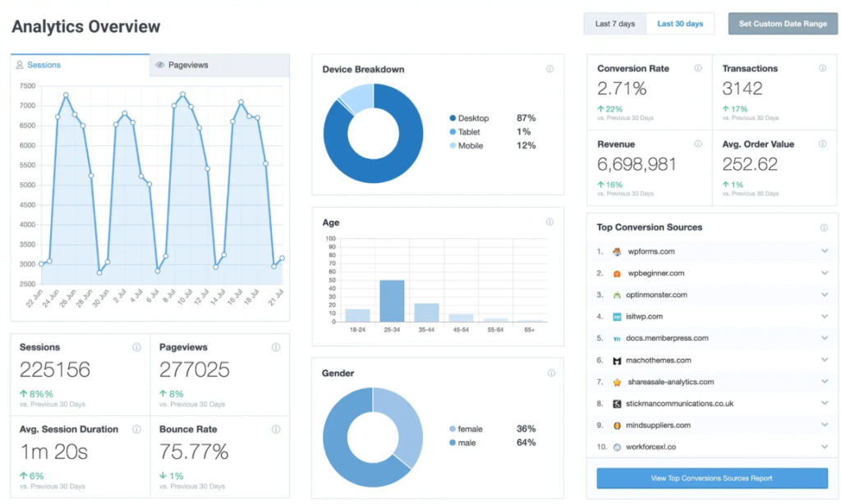The image size is (841, 504).
Task: Open View Top Conversions Sources Report
Action: click(x=712, y=479)
